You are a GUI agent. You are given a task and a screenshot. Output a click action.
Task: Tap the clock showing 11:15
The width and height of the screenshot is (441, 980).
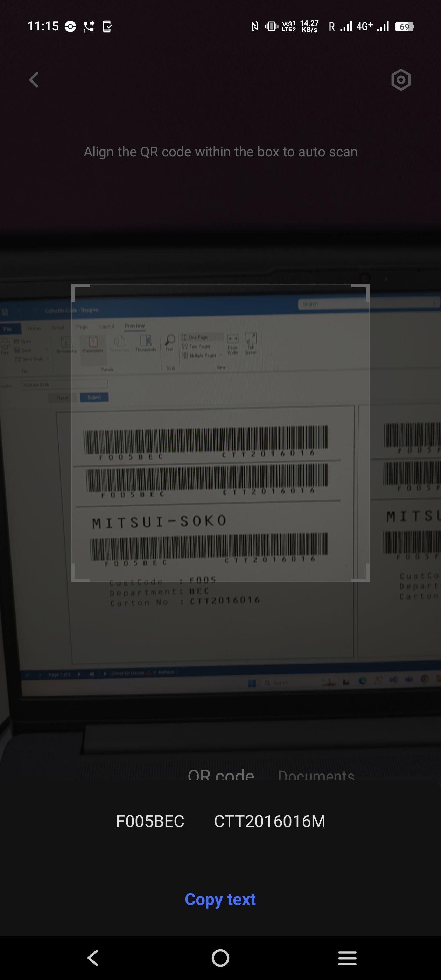(43, 26)
